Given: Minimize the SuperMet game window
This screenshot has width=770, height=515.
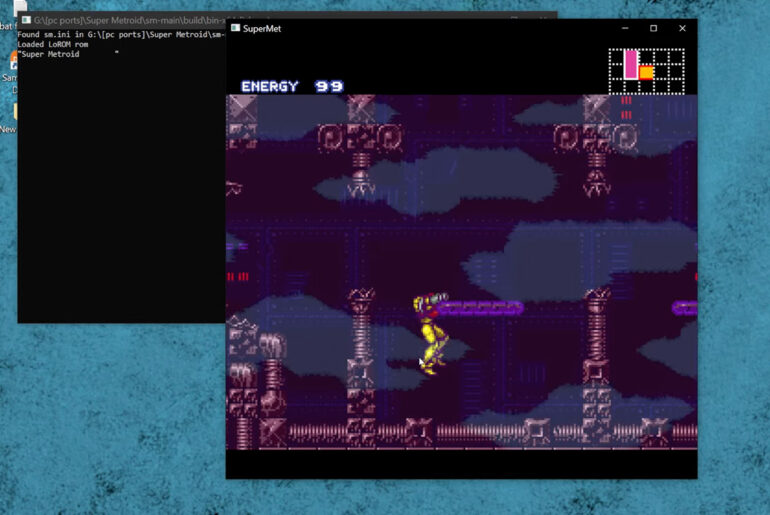Looking at the screenshot, I should point(625,28).
